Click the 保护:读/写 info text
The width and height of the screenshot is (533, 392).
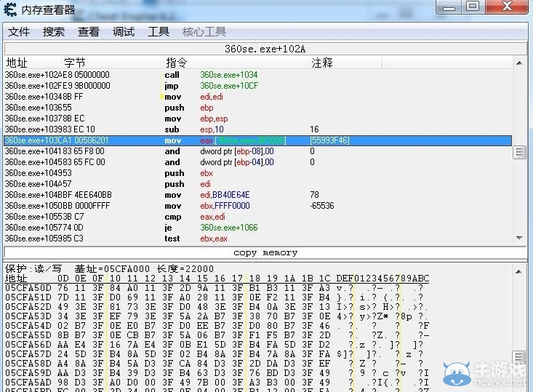tap(33, 269)
